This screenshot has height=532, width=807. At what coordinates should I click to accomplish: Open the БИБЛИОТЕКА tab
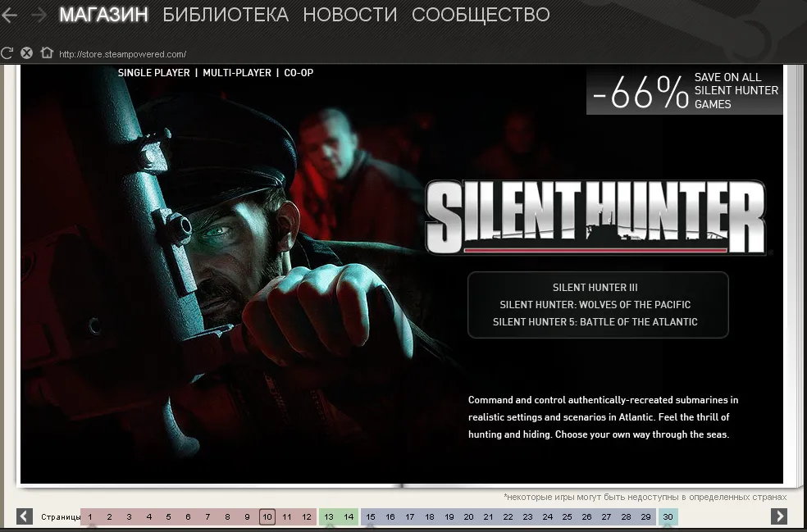[226, 15]
